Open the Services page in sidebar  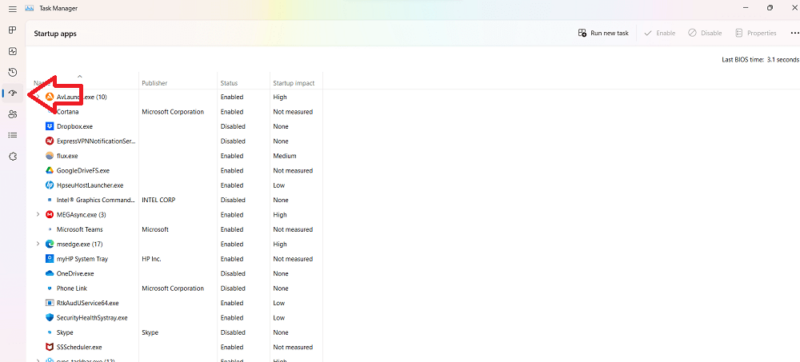tap(13, 157)
